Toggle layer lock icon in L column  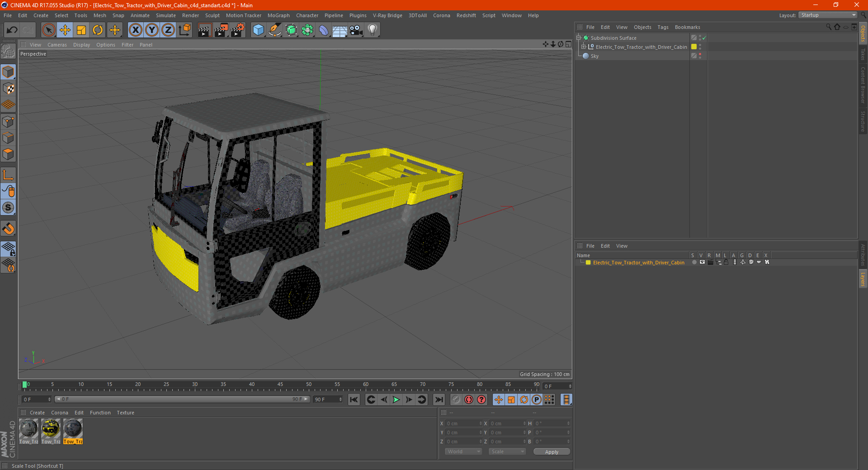(x=726, y=262)
